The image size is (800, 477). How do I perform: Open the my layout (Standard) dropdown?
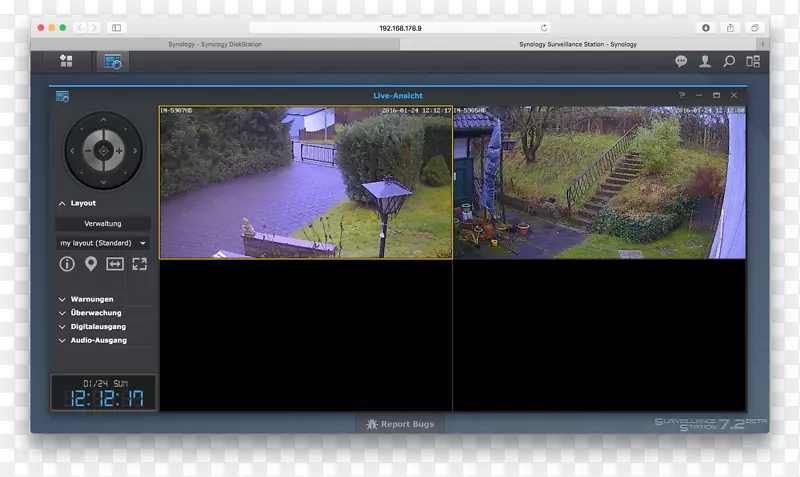(103, 243)
